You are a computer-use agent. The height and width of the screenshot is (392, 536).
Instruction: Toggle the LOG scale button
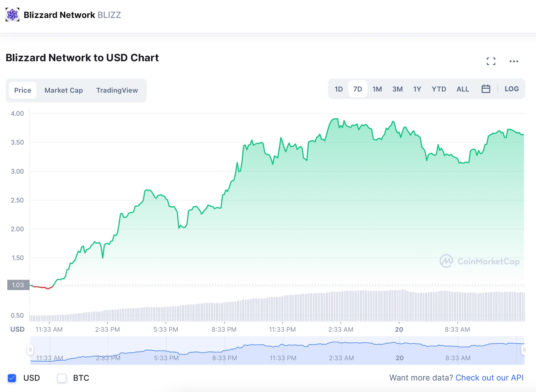click(x=511, y=89)
